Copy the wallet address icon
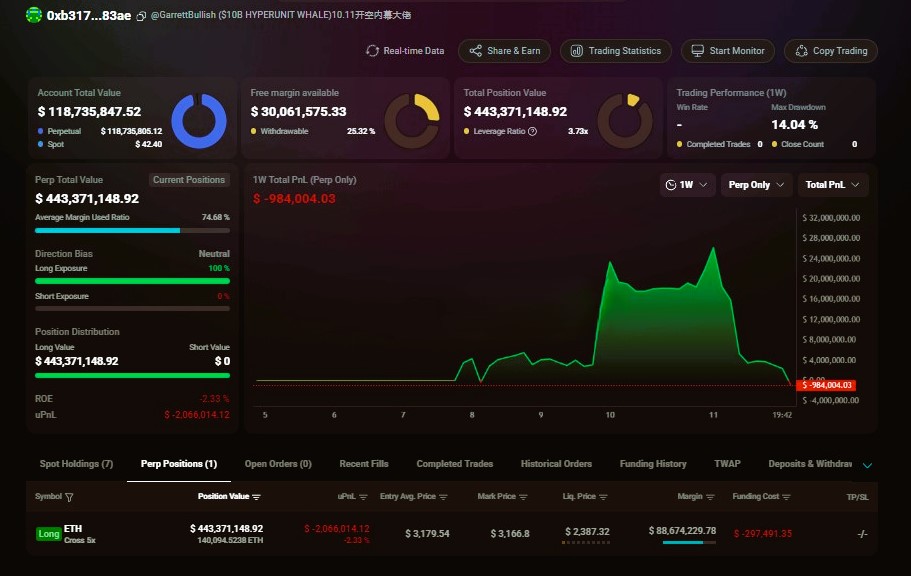911x576 pixels. 141,16
